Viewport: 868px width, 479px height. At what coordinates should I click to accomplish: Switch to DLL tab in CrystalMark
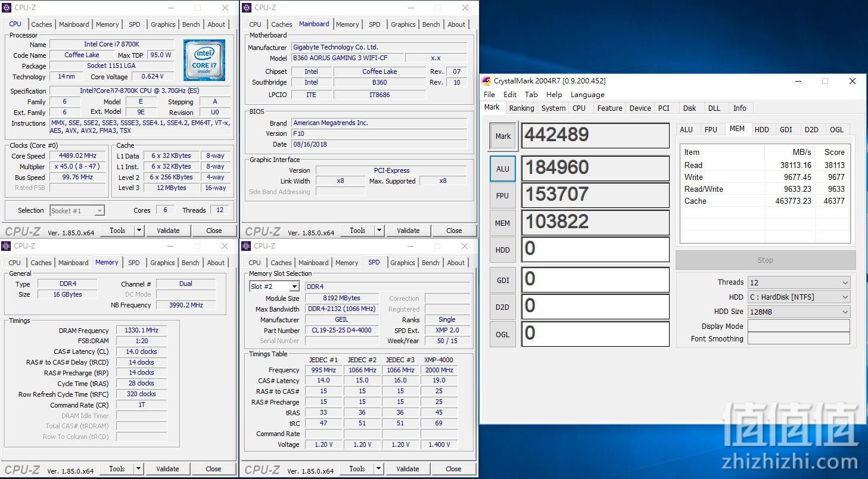[714, 108]
